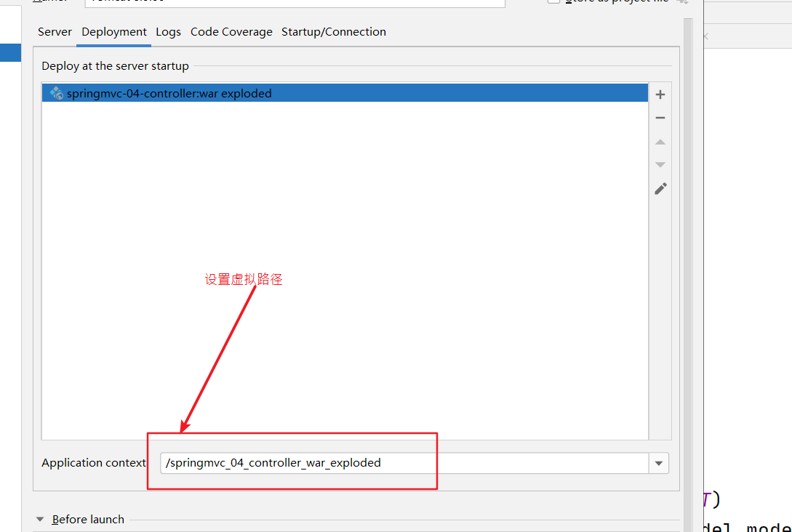Remove selected artifact with minus icon
Screen dimensions: 792x532
point(660,118)
